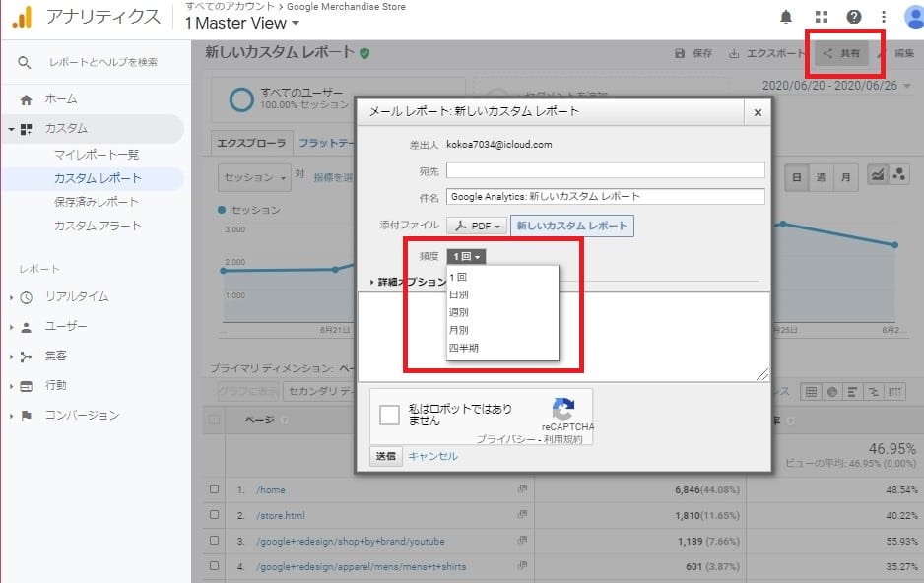Click the 共有 share button
This screenshot has height=583, width=924.
point(841,53)
